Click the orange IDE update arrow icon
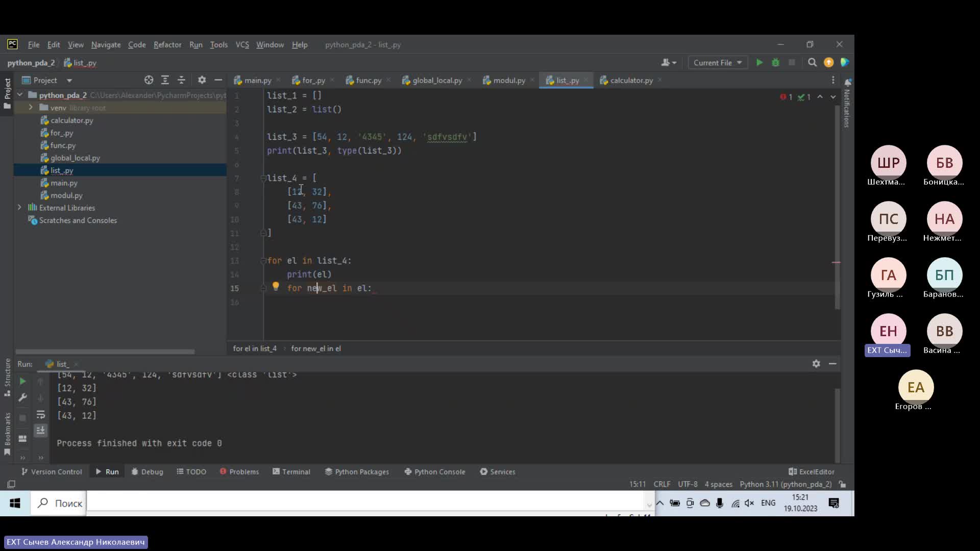This screenshot has height=551, width=980. point(828,62)
